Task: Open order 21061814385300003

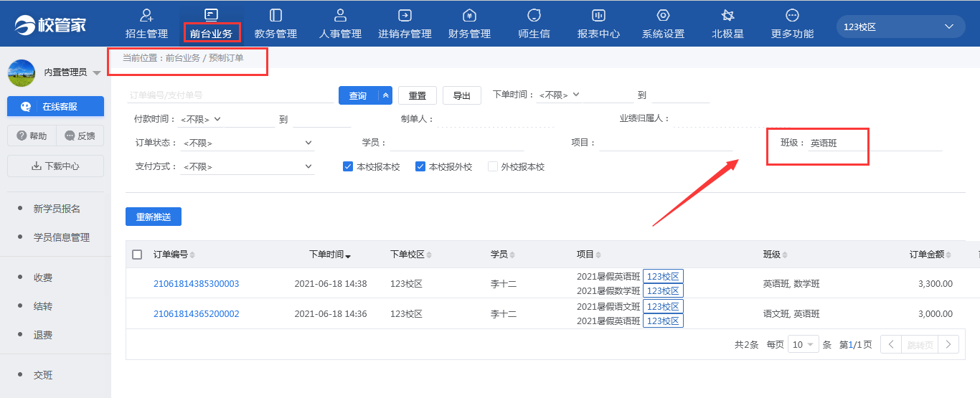Action: [x=196, y=283]
